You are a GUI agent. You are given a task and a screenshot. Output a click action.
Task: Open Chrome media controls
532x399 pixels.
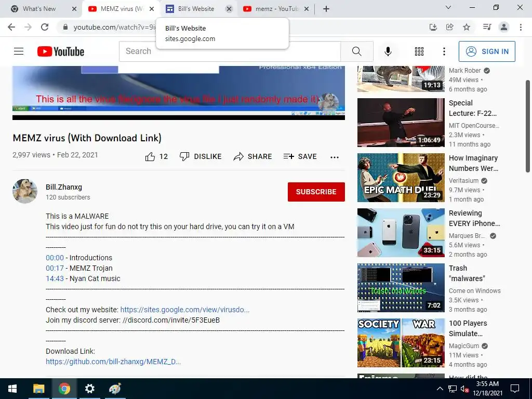click(x=487, y=27)
